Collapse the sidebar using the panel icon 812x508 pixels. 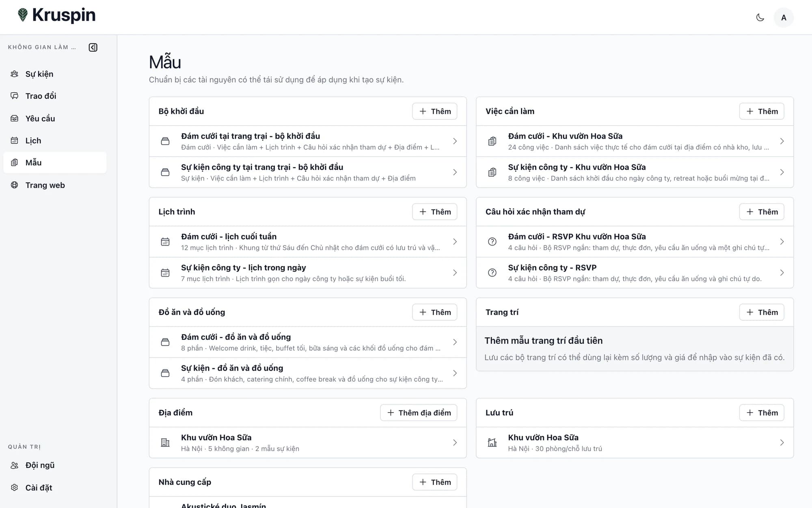pos(93,47)
